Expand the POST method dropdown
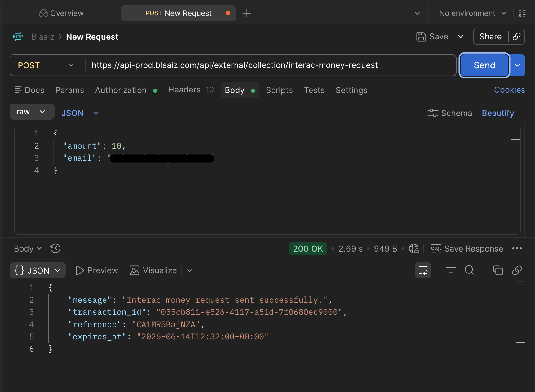This screenshot has width=535, height=392. pyautogui.click(x=46, y=65)
